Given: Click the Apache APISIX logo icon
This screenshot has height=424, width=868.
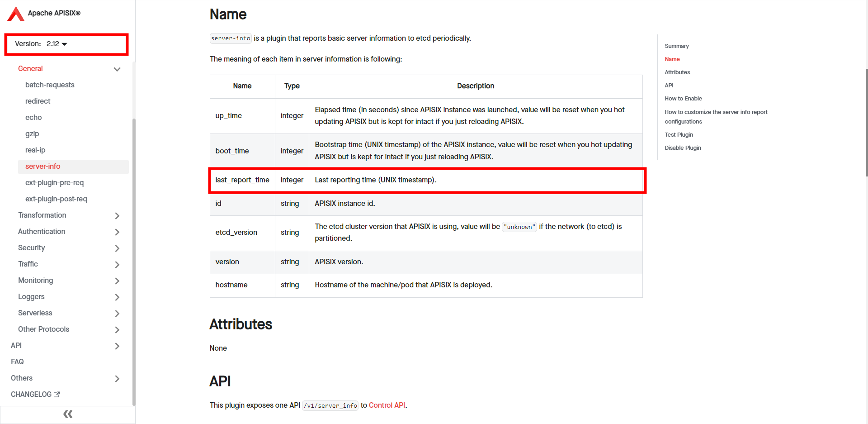Looking at the screenshot, I should [16, 14].
